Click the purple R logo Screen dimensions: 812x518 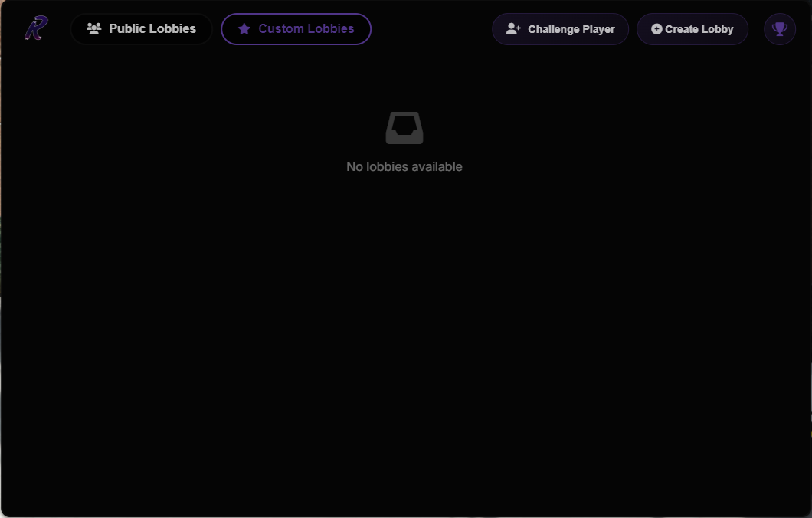click(36, 28)
